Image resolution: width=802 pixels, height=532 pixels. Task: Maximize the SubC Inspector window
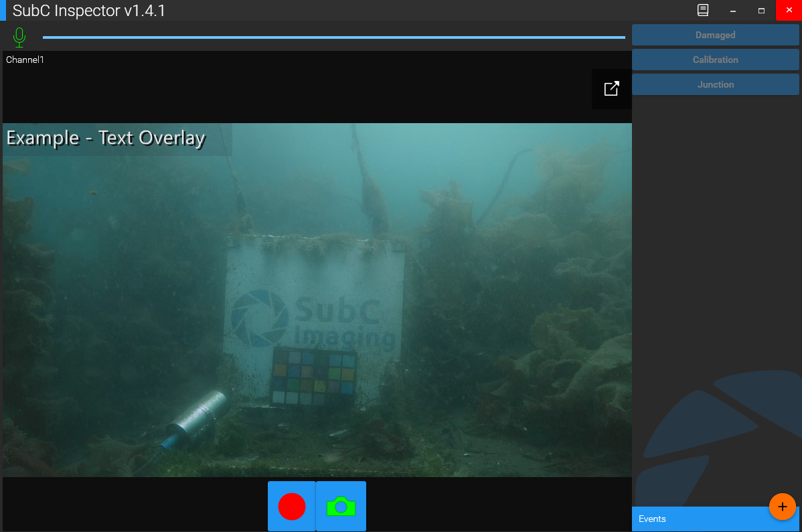[x=761, y=11]
